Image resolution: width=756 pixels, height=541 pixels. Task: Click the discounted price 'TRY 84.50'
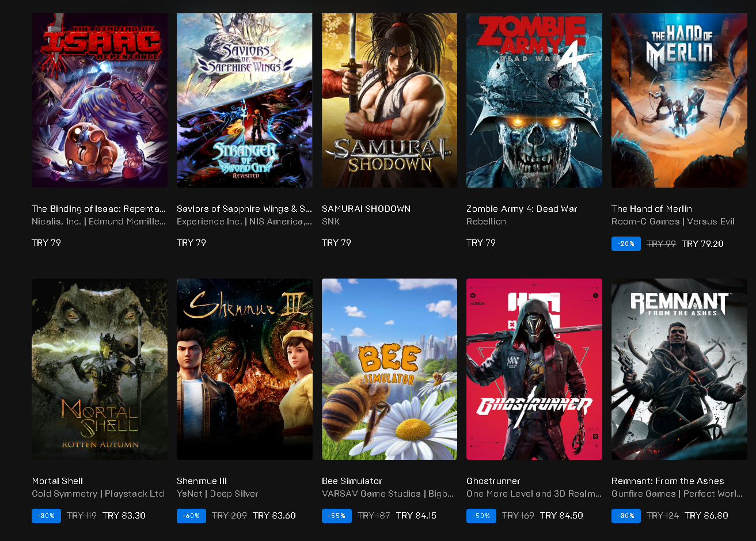pos(561,516)
